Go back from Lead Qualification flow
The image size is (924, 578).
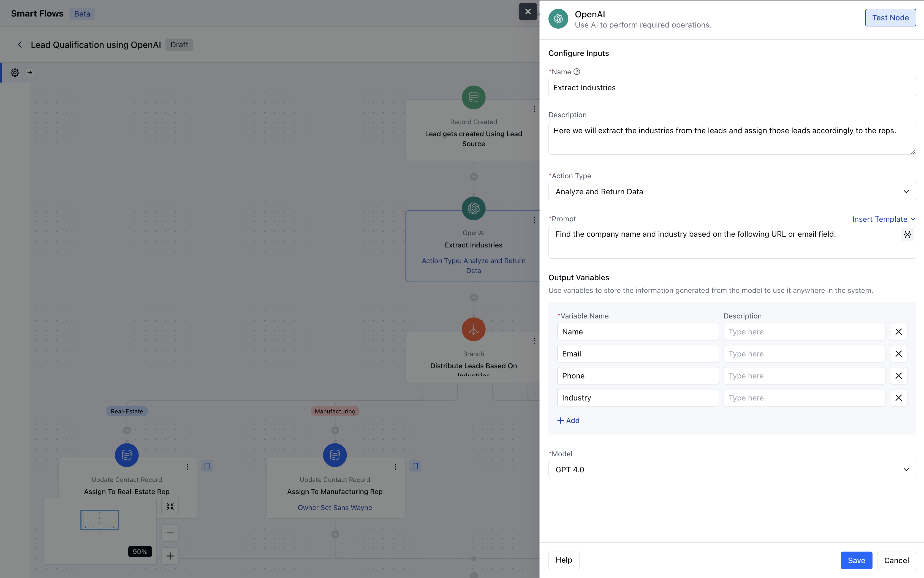(x=20, y=45)
